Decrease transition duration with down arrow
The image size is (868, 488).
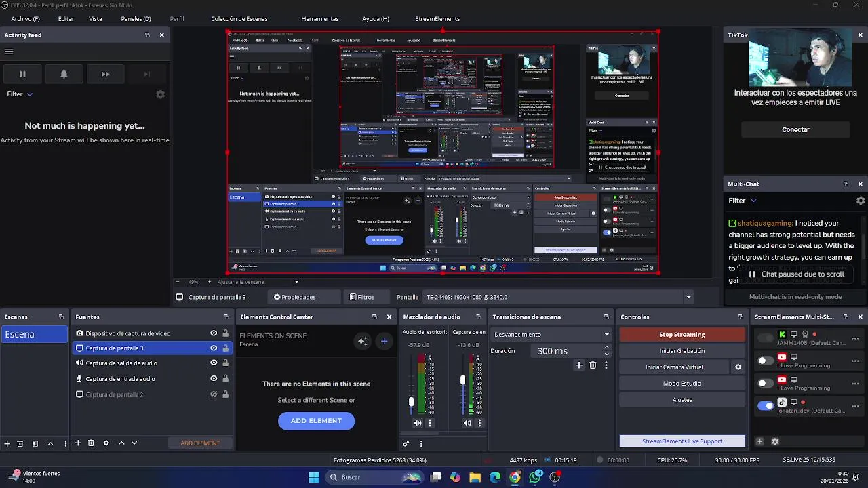(606, 354)
